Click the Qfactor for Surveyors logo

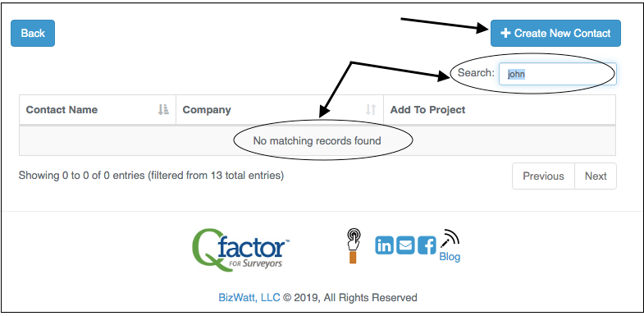240,249
